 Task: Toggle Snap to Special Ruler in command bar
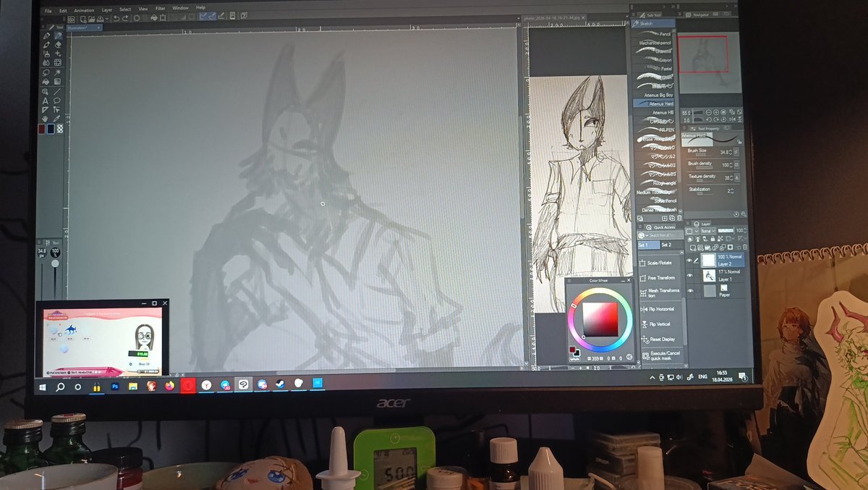pos(212,16)
